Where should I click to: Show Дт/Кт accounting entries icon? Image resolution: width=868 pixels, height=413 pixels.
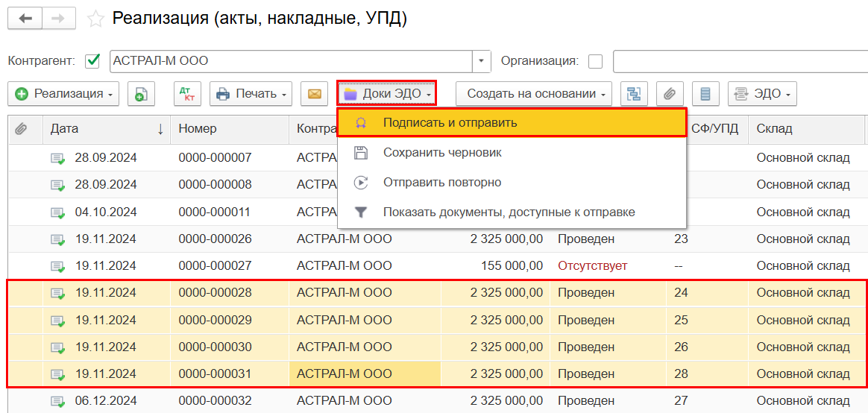(187, 94)
